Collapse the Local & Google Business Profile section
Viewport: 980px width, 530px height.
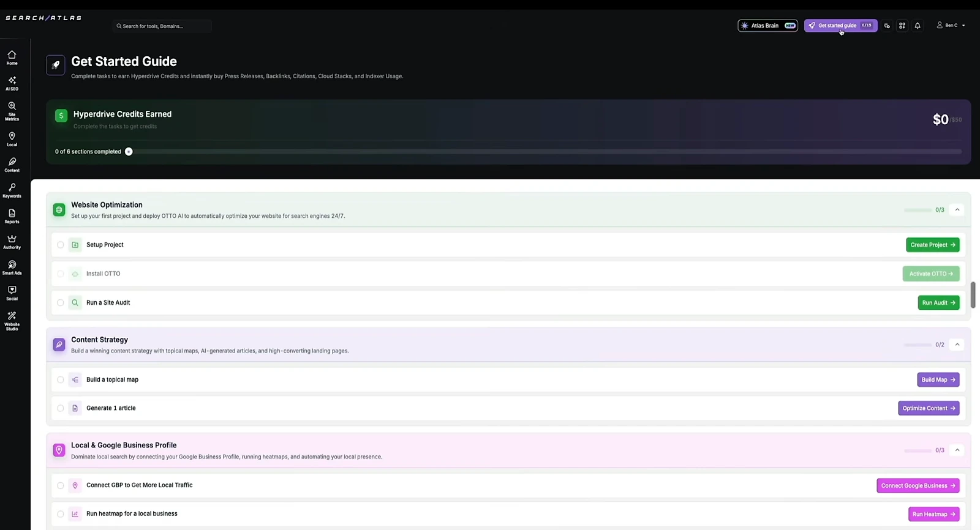click(x=957, y=450)
